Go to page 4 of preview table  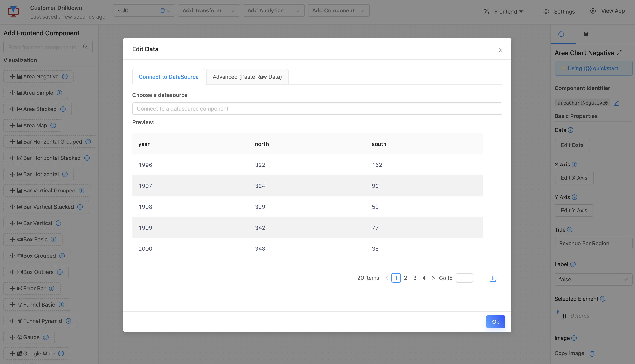click(x=424, y=278)
